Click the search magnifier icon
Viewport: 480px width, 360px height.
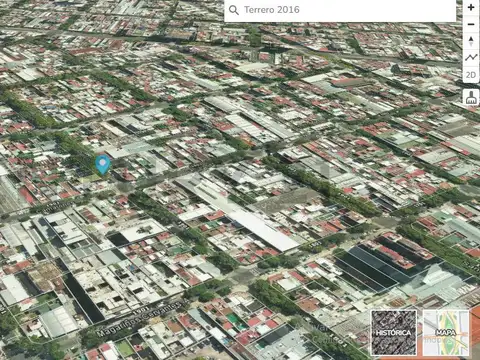point(234,10)
